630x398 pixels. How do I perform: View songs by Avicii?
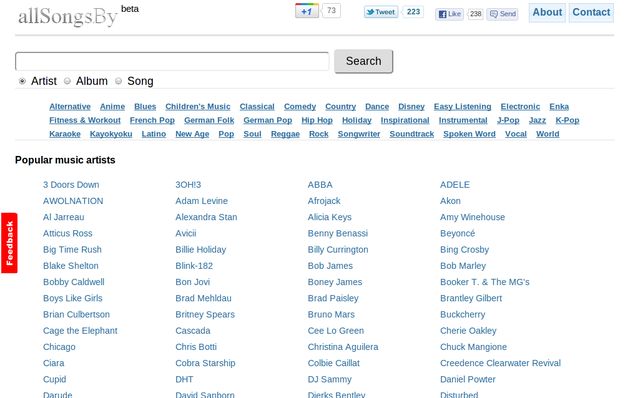[x=186, y=233]
